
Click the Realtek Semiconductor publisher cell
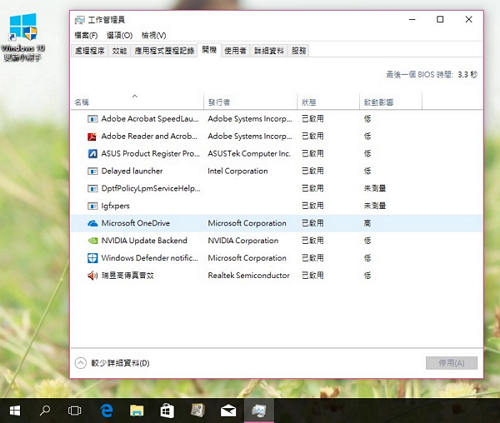coord(249,275)
